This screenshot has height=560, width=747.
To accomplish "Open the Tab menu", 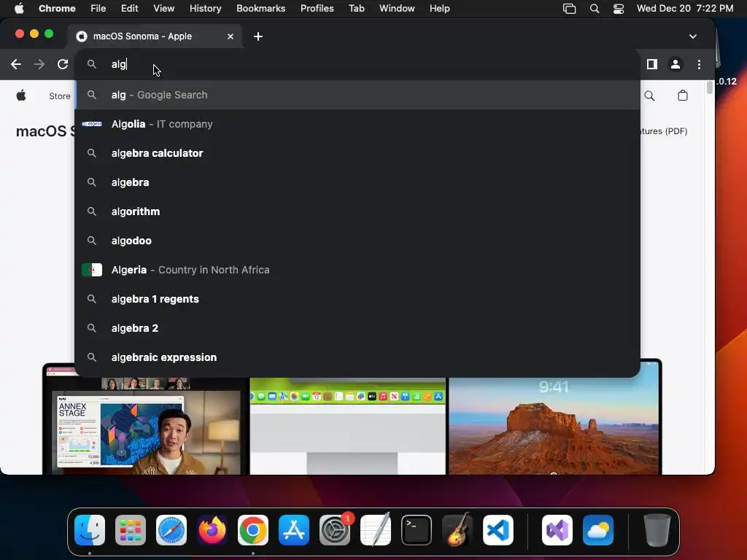I will [x=356, y=8].
